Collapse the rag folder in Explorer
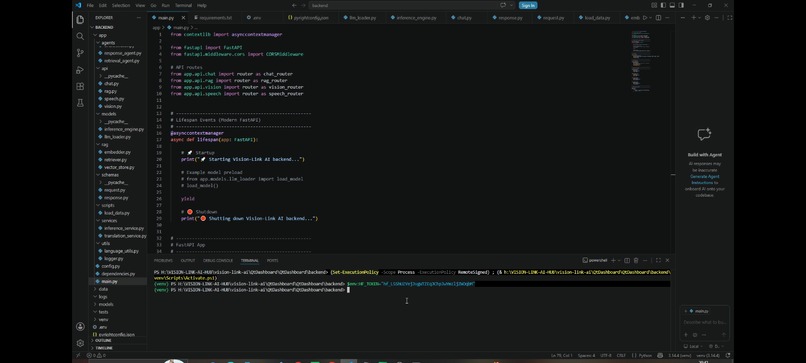Image resolution: width=806 pixels, height=363 pixels. (x=118, y=144)
